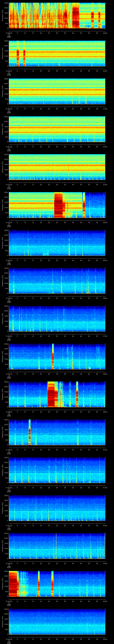Click the 10:29:00 start time label
Screen dimensions: 114x644
(x=9, y=71)
